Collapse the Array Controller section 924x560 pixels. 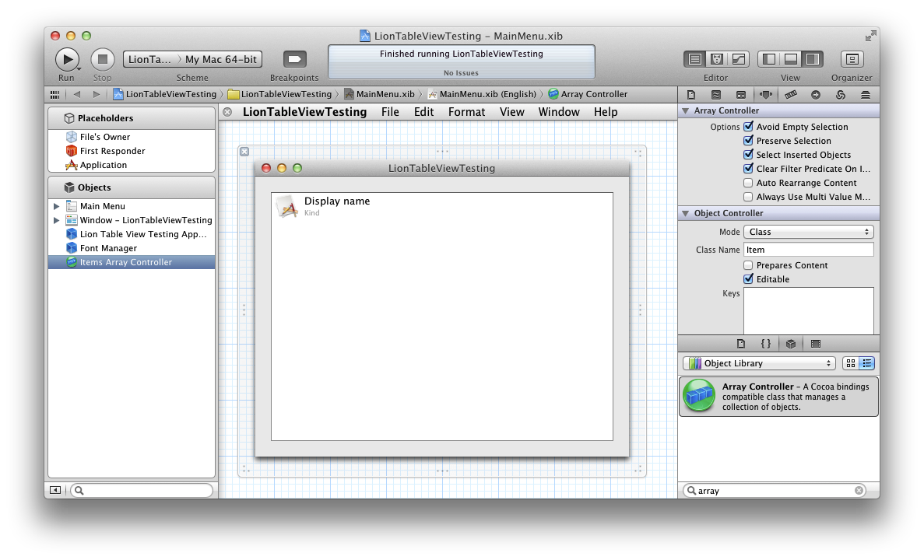click(685, 110)
